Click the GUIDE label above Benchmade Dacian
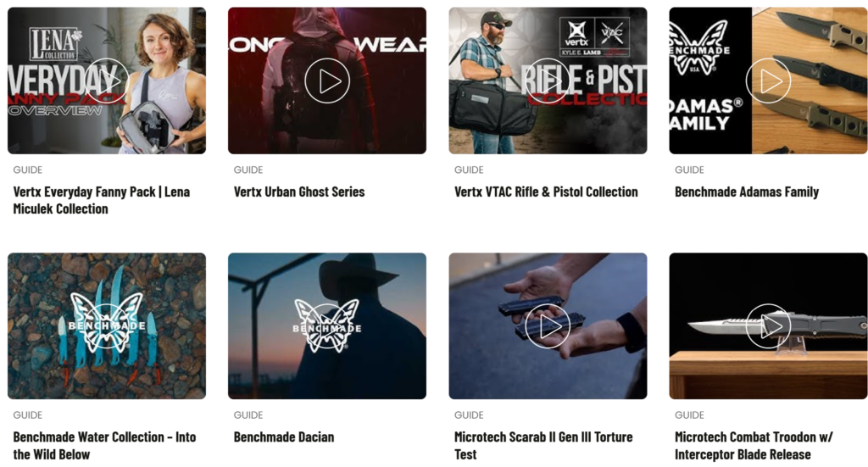This screenshot has height=467, width=868. 248,415
